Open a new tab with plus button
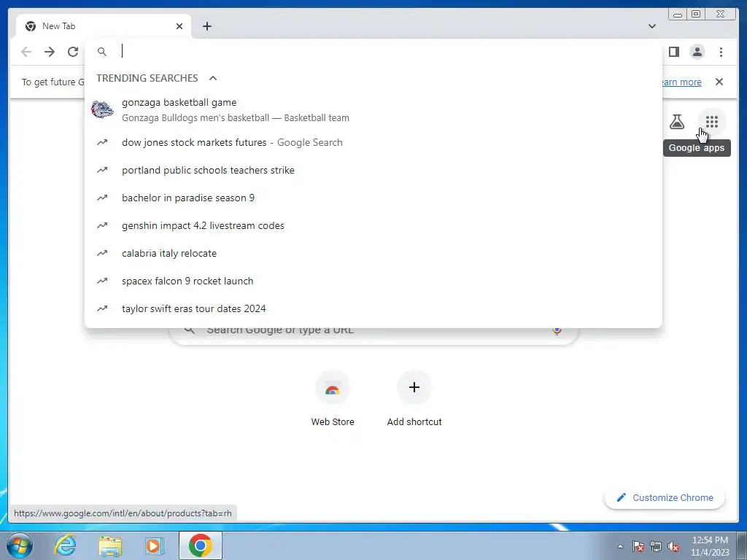Viewport: 747px width, 560px height. (206, 26)
